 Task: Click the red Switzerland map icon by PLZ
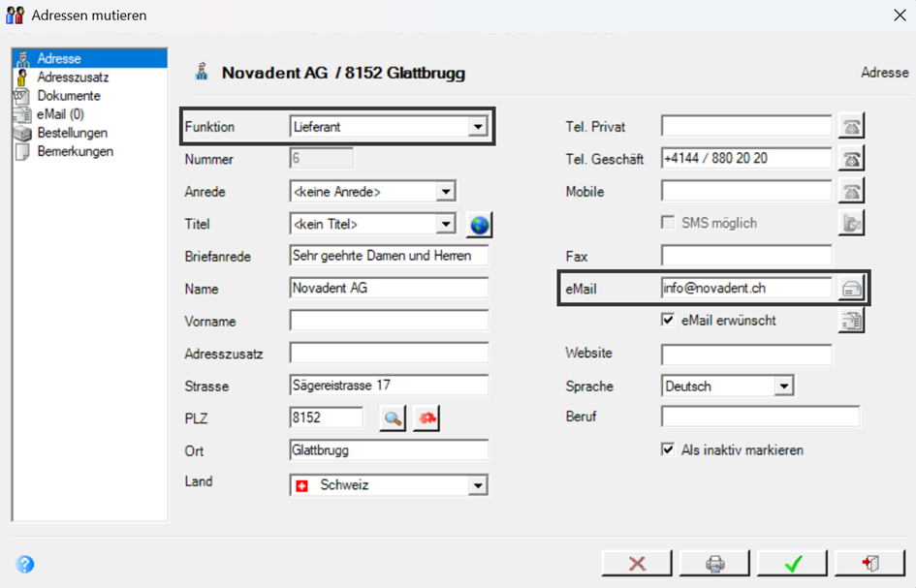pyautogui.click(x=426, y=418)
